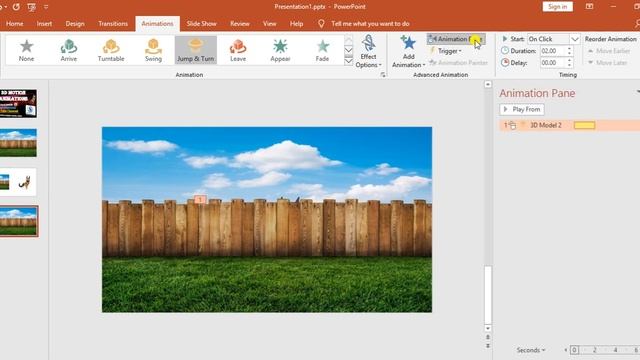The width and height of the screenshot is (640, 360).
Task: Click the animation marker 1 on slide
Action: 200,199
